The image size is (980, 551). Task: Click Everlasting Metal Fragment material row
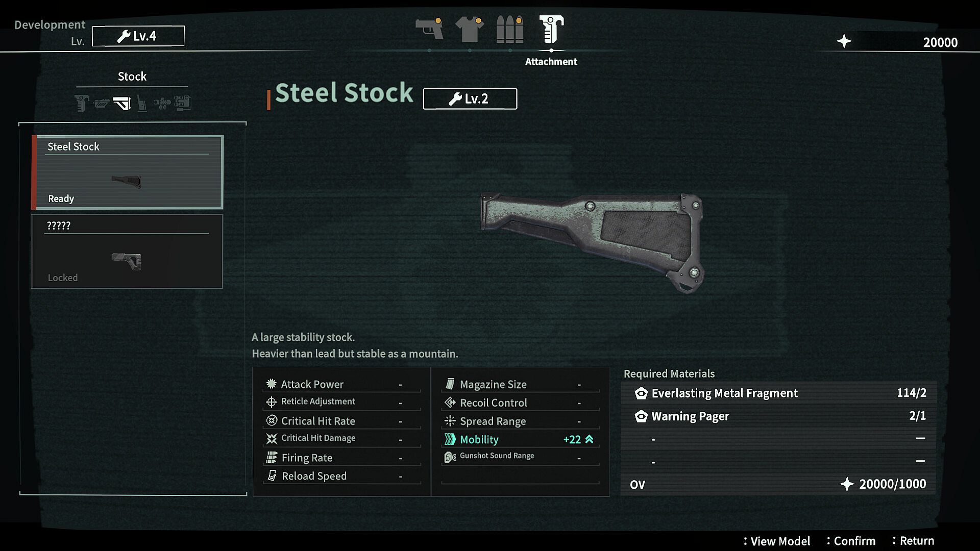point(778,393)
